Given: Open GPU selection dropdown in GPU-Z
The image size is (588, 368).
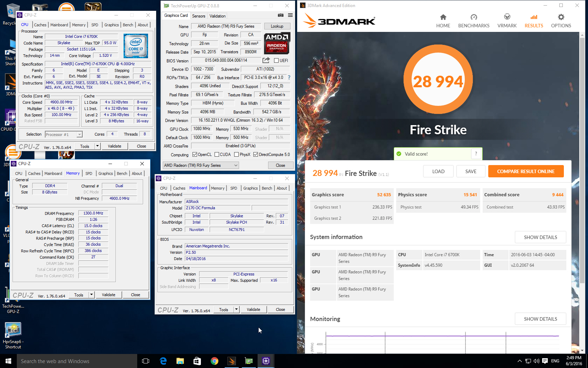Looking at the screenshot, I should coord(201,165).
